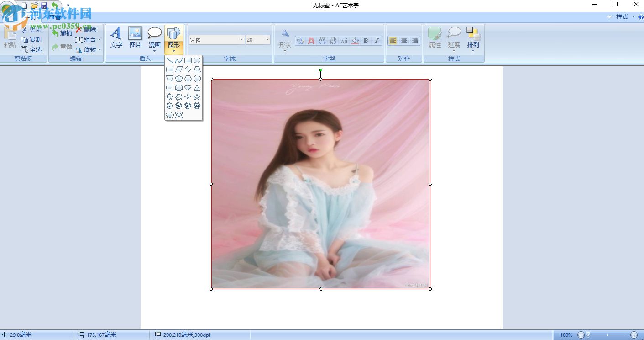Click 撤销 to undo
Image resolution: width=644 pixels, height=340 pixels.
pos(62,33)
